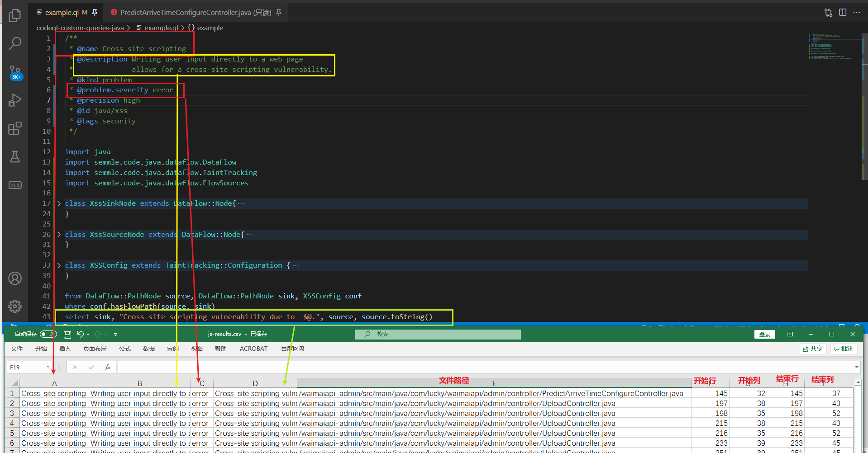This screenshot has width=868, height=453.
Task: Click the Excel Redo icon
Action: coord(98,335)
